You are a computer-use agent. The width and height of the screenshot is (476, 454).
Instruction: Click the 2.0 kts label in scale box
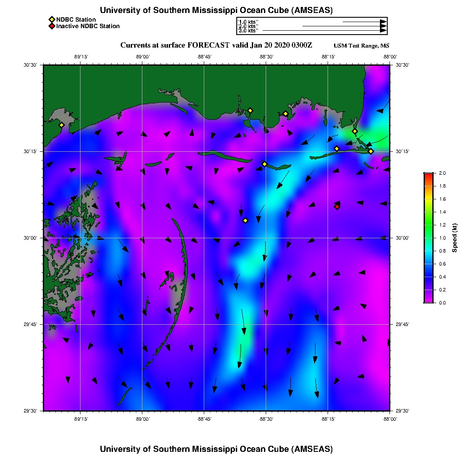tap(248, 26)
